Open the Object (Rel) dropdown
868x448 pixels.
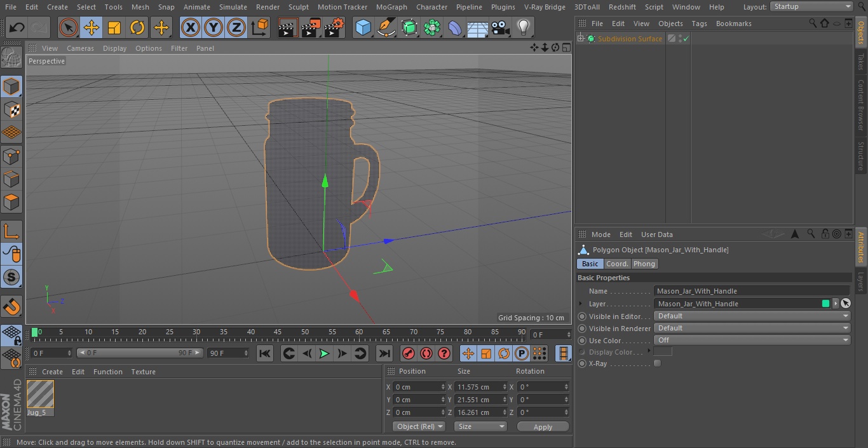pos(419,426)
